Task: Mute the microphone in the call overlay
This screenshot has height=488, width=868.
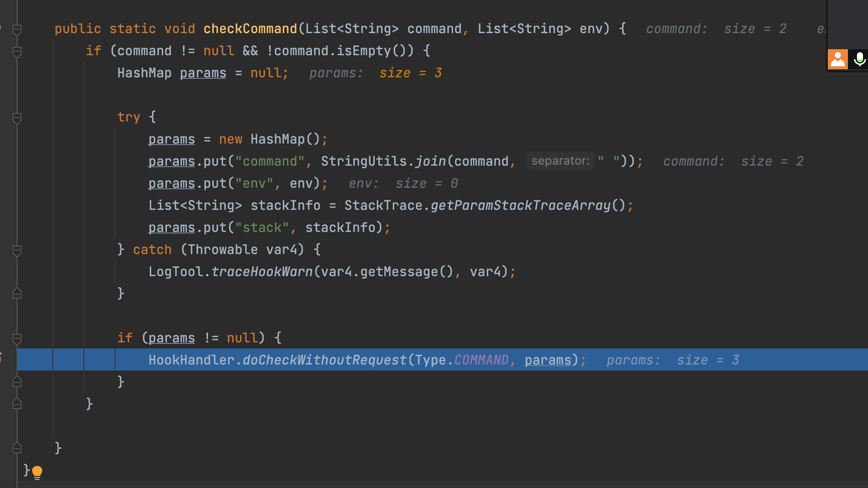Action: 859,59
